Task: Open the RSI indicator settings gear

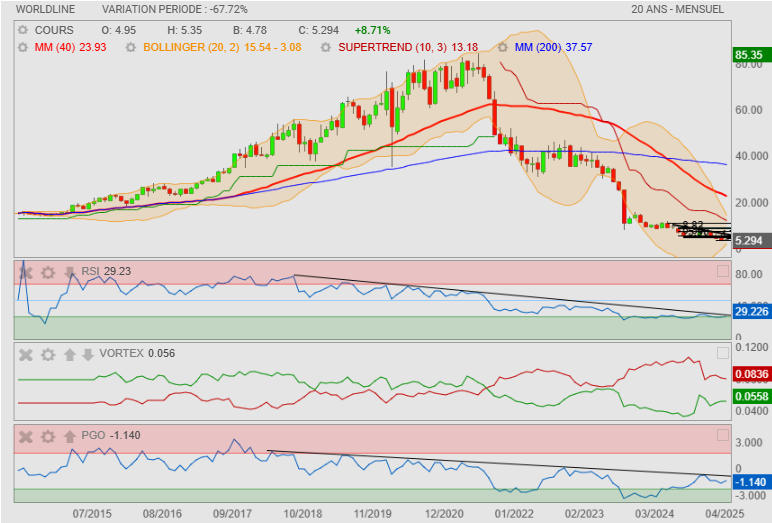Action: click(x=48, y=272)
